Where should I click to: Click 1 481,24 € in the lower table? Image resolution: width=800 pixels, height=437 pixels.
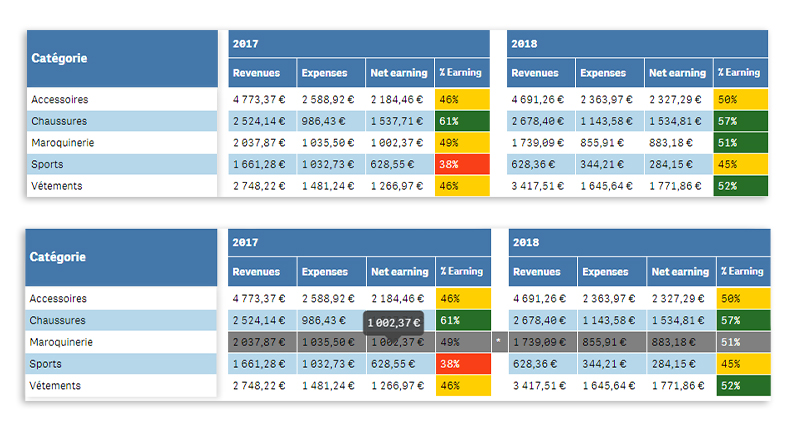coord(328,386)
